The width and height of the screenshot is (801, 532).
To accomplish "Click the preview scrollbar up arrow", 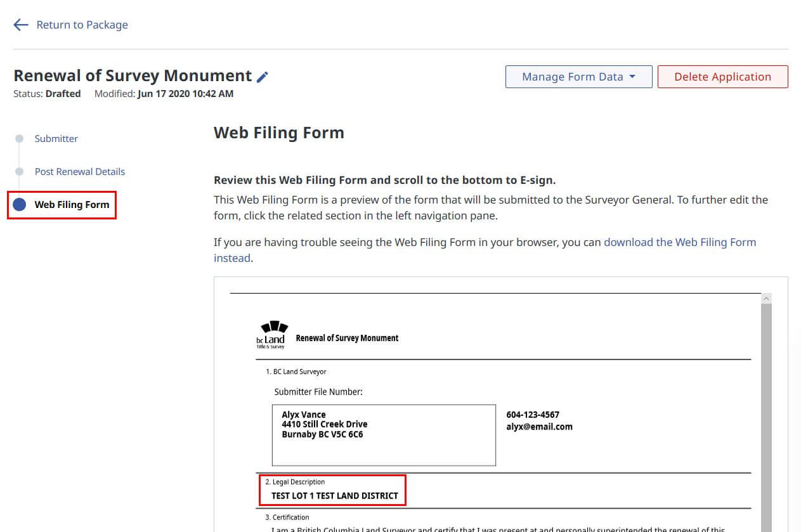I will pyautogui.click(x=766, y=298).
